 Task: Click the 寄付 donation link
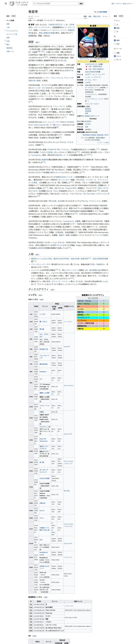coord(113,4)
